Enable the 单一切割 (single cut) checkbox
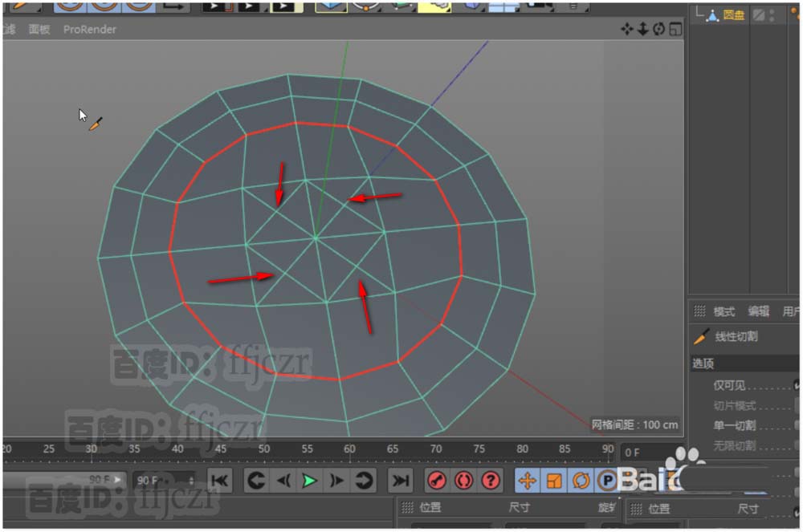 797,425
